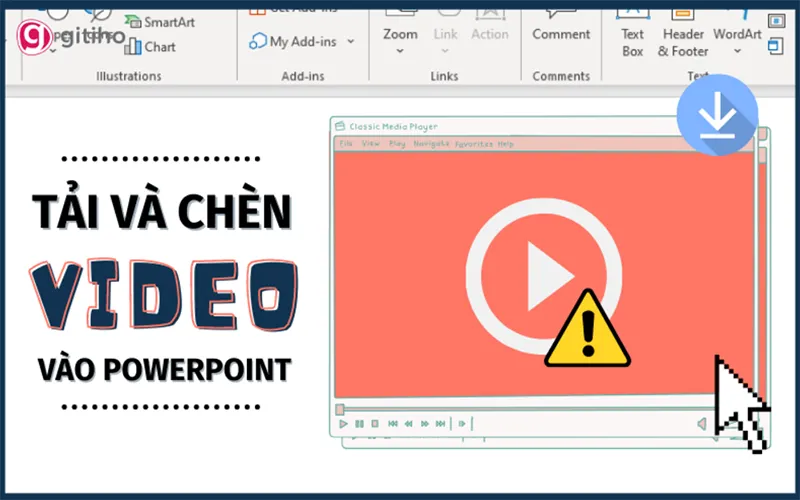This screenshot has width=800, height=500.
Task: Open View menu in Classic Media Player
Action: [371, 143]
